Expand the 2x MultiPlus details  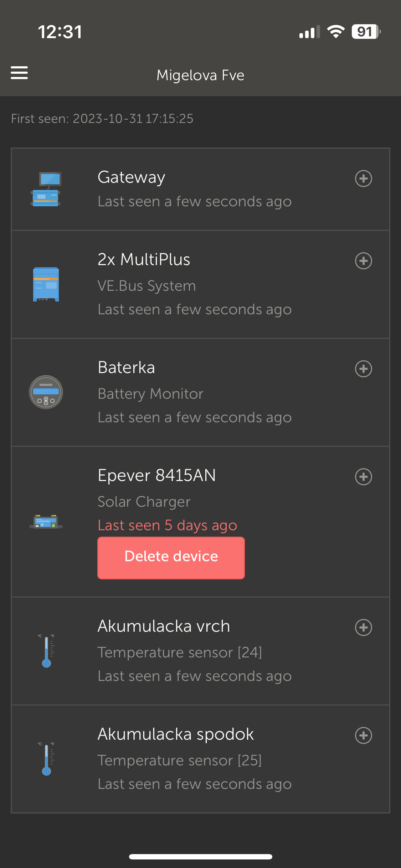pyautogui.click(x=363, y=261)
